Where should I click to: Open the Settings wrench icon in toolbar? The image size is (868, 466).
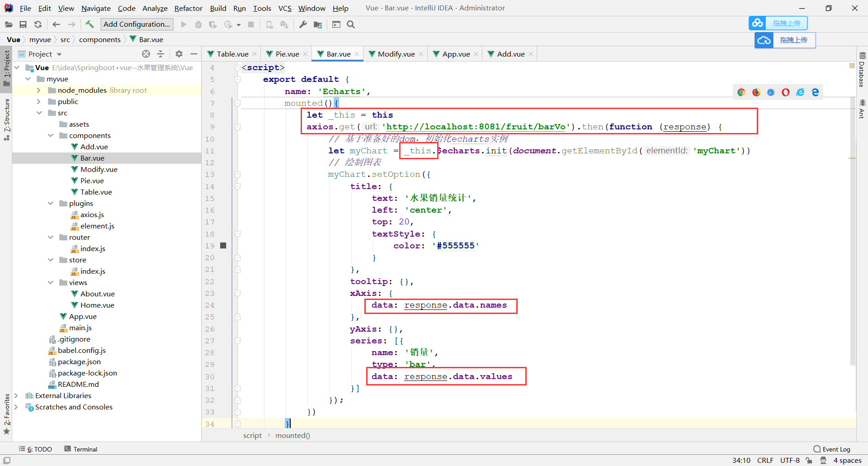(x=303, y=24)
